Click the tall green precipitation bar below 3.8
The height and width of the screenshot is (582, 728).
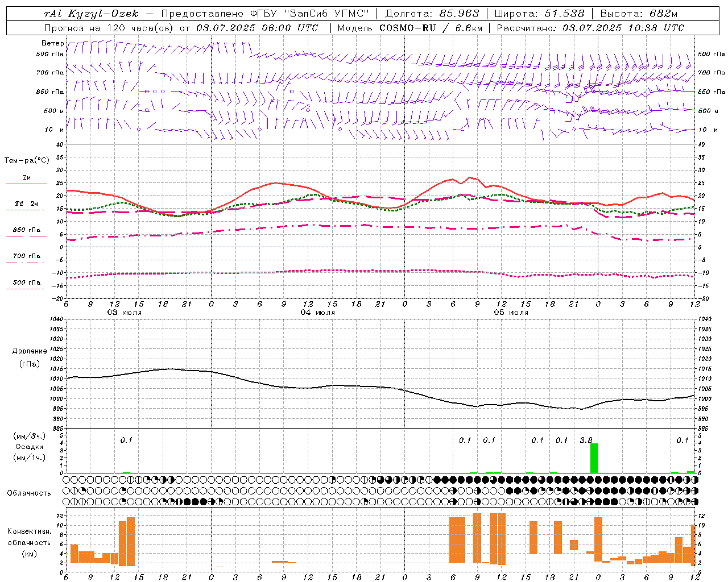[594, 458]
